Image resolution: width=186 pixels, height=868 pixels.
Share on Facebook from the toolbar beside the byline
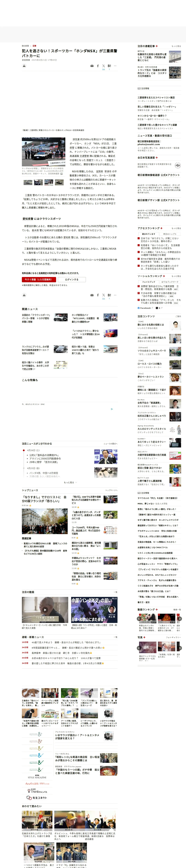click(98, 66)
